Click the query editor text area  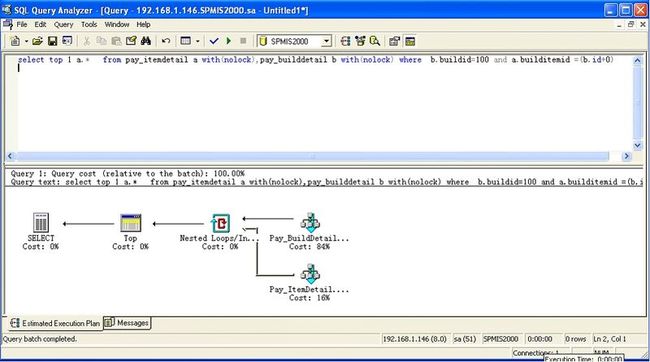(x=319, y=102)
